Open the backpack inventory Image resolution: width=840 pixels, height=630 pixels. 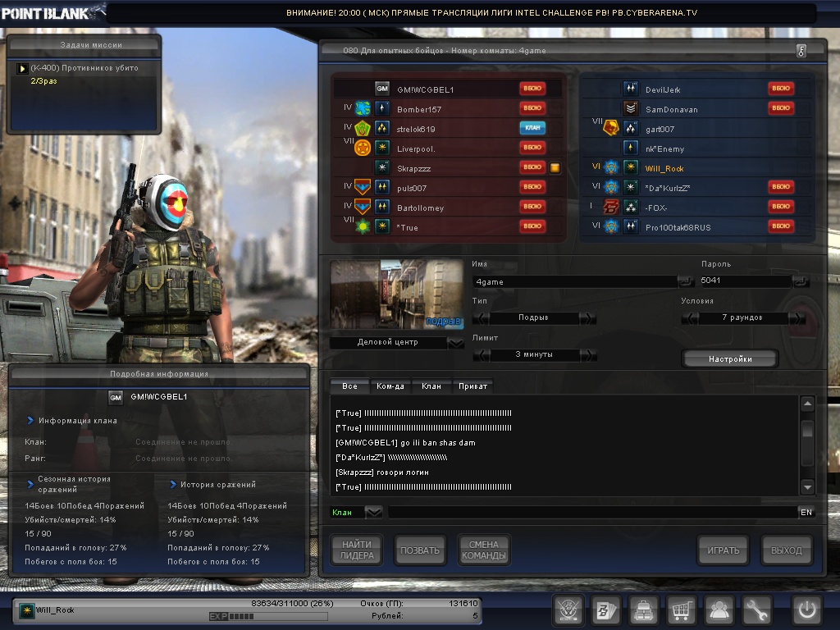point(644,610)
